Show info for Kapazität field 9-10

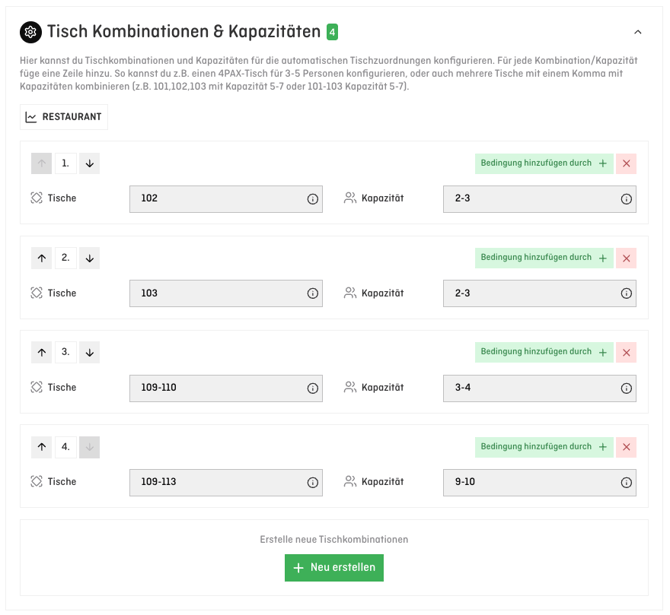627,482
